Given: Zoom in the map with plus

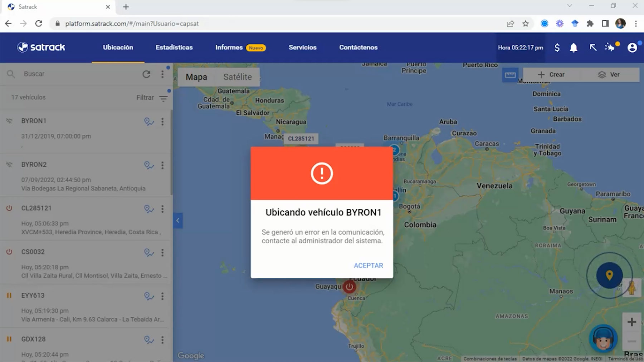Looking at the screenshot, I should [x=631, y=322].
